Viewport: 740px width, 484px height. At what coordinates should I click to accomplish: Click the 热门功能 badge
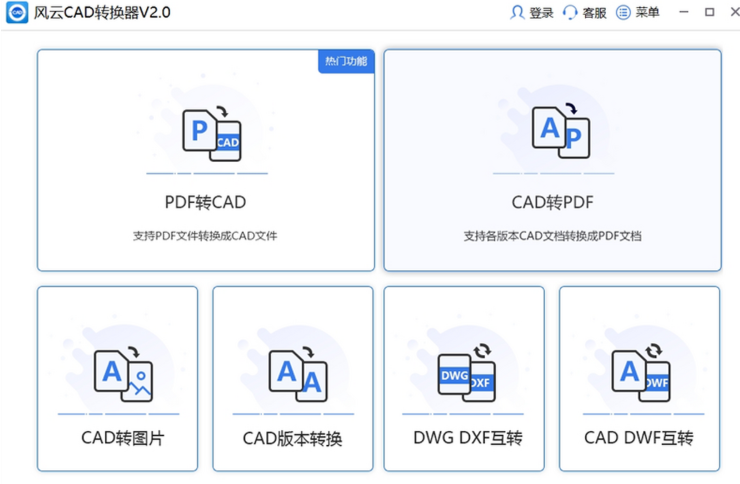click(x=346, y=61)
